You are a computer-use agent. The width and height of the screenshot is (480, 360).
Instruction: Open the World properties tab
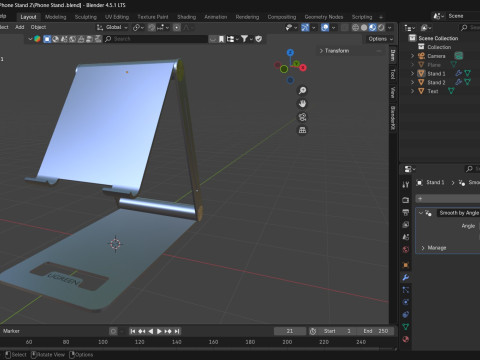(406, 249)
